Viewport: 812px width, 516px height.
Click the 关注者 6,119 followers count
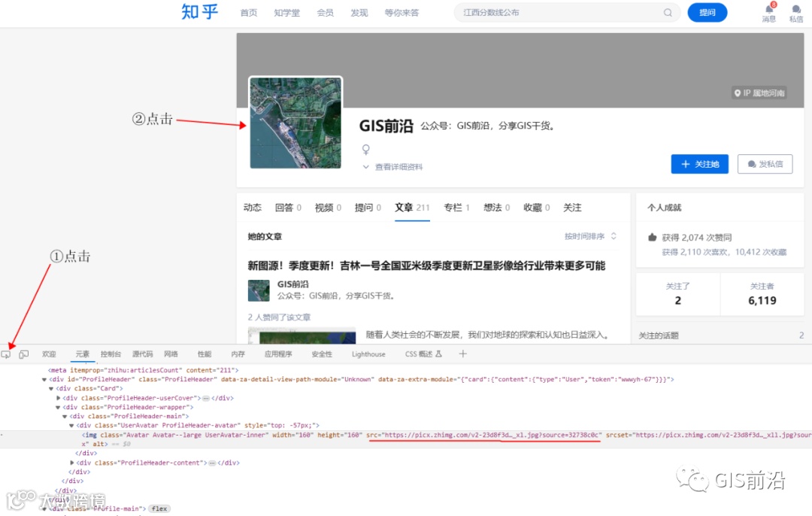[762, 294]
